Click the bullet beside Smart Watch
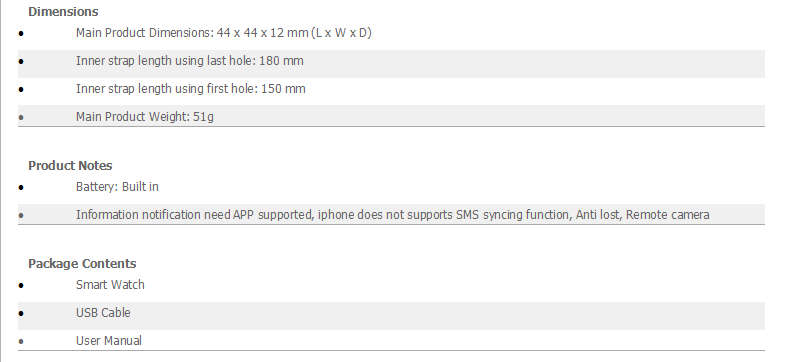This screenshot has height=362, width=792. pyautogui.click(x=21, y=286)
